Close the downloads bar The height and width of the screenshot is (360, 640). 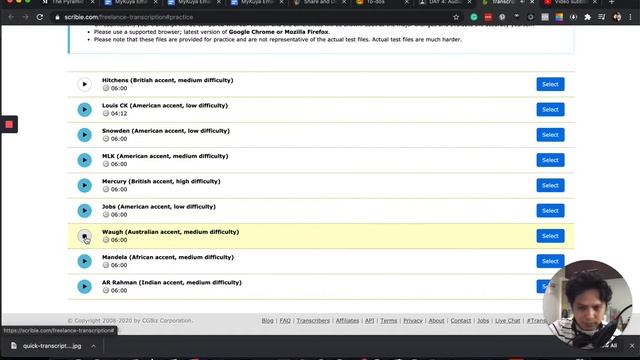[x=632, y=346]
